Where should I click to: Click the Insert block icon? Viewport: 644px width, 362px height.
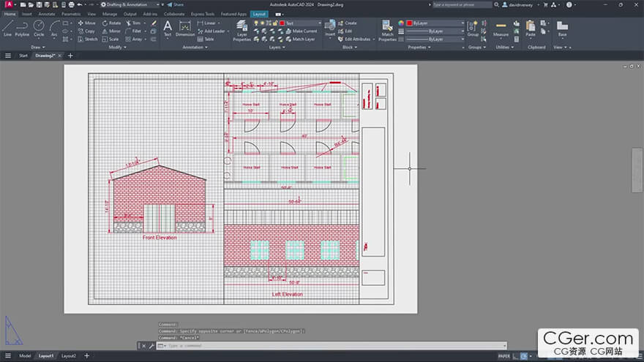(x=330, y=28)
